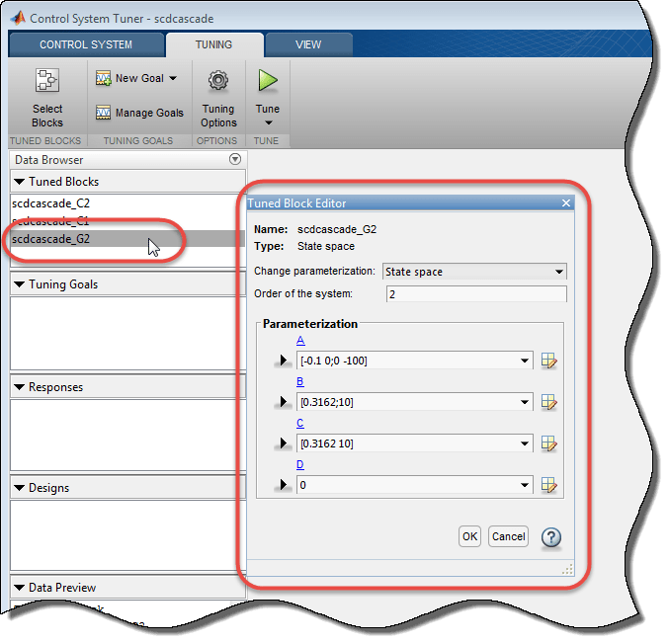The image size is (669, 644).
Task: Open Data Browser options menu
Action: pos(235,159)
